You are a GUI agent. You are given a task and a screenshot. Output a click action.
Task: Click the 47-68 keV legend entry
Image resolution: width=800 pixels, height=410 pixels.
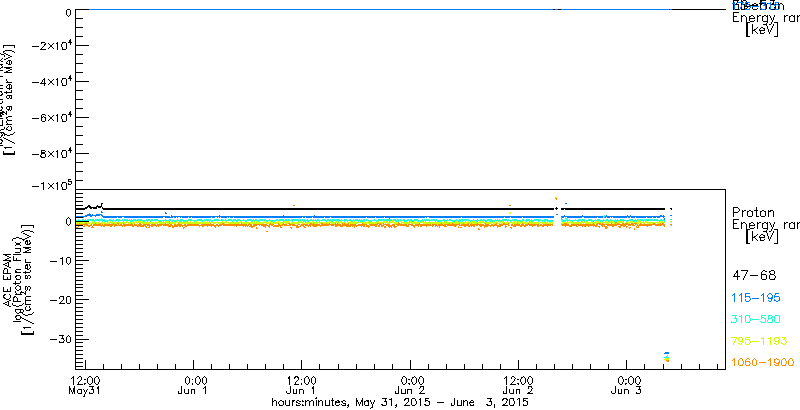pyautogui.click(x=754, y=276)
